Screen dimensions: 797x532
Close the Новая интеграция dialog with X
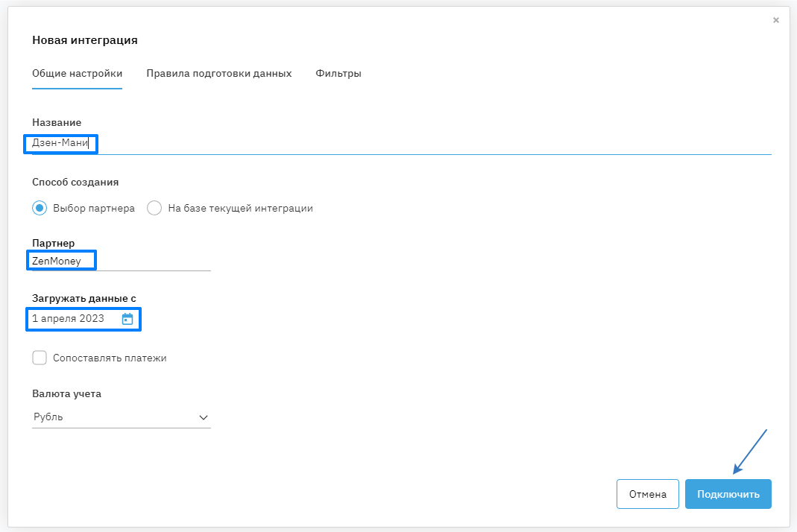point(776,20)
